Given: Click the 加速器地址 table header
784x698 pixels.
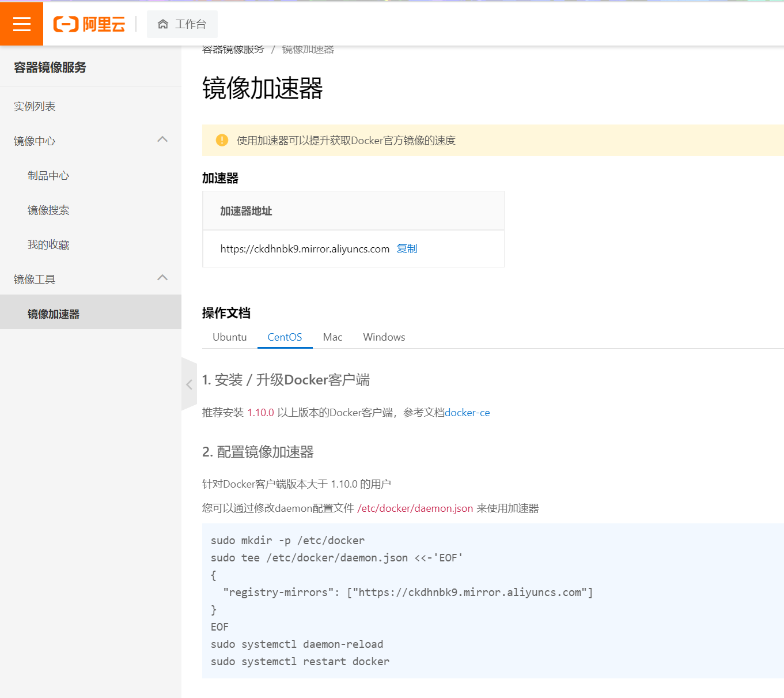Looking at the screenshot, I should pyautogui.click(x=353, y=211).
